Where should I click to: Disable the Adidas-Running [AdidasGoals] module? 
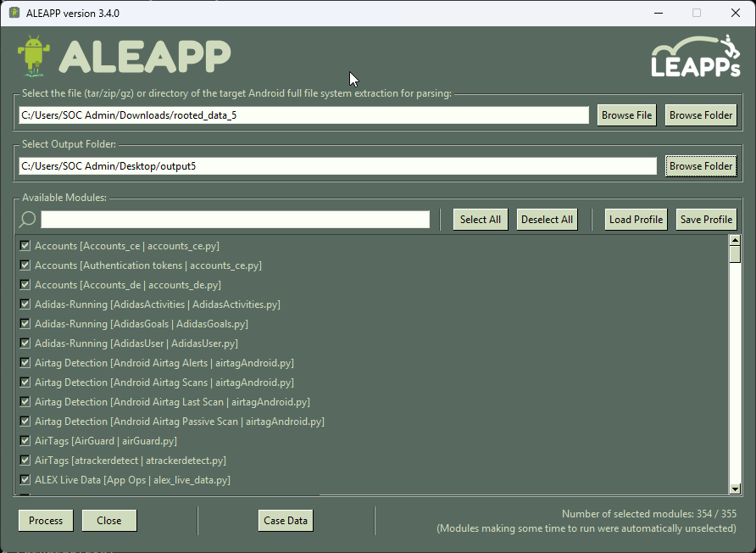(25, 323)
